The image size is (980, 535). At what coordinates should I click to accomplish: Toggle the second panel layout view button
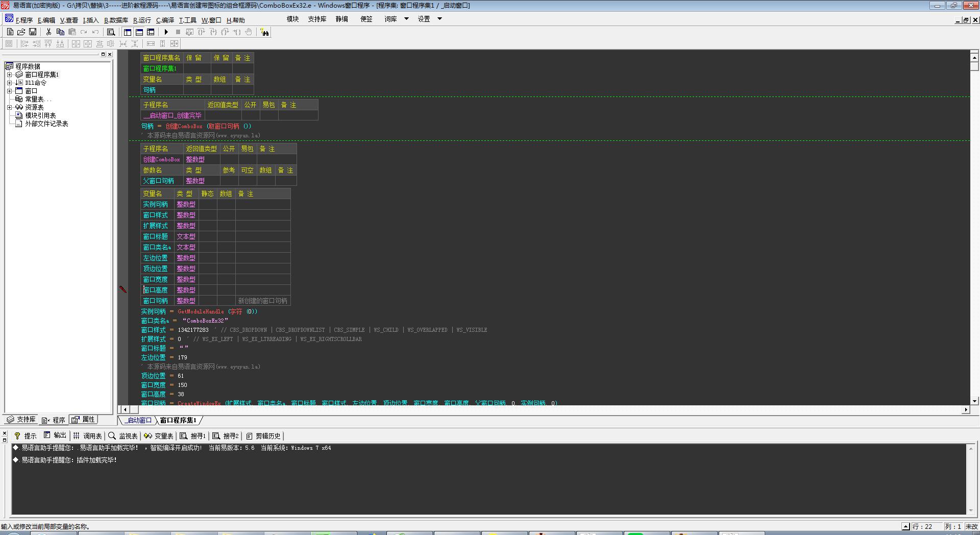pyautogui.click(x=139, y=32)
